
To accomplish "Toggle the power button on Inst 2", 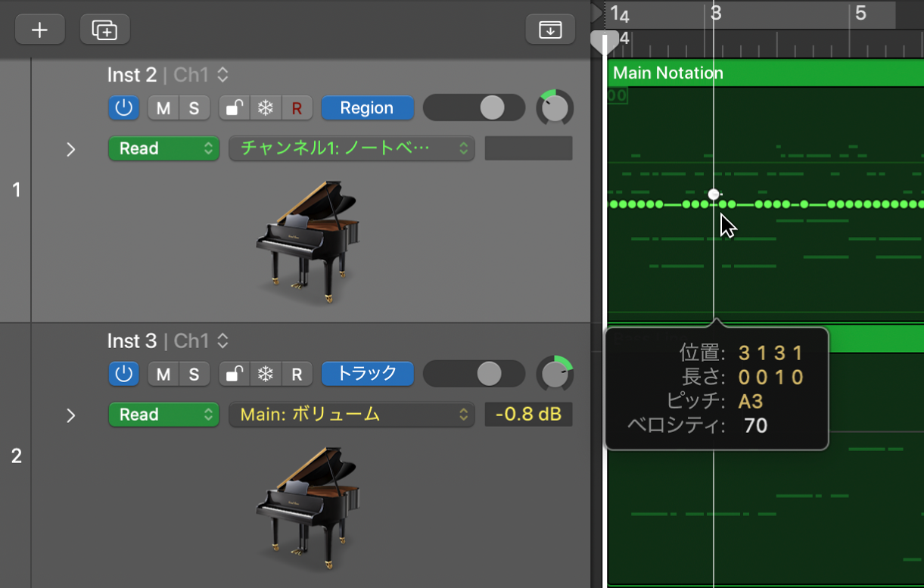I will tap(123, 107).
